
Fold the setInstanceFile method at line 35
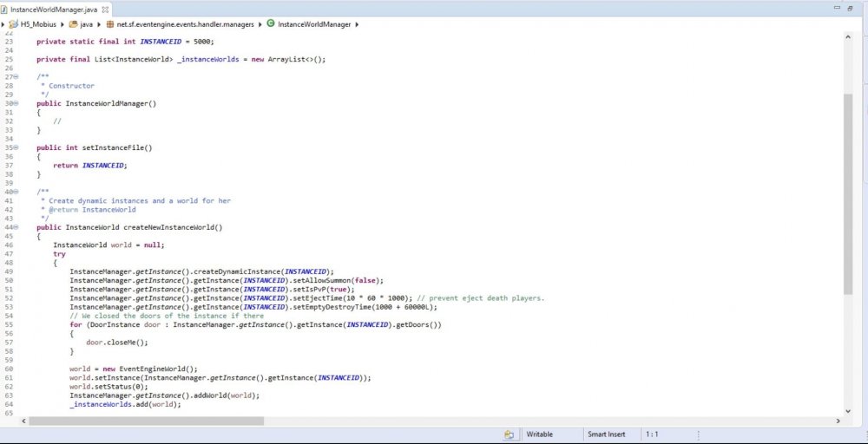click(x=18, y=147)
